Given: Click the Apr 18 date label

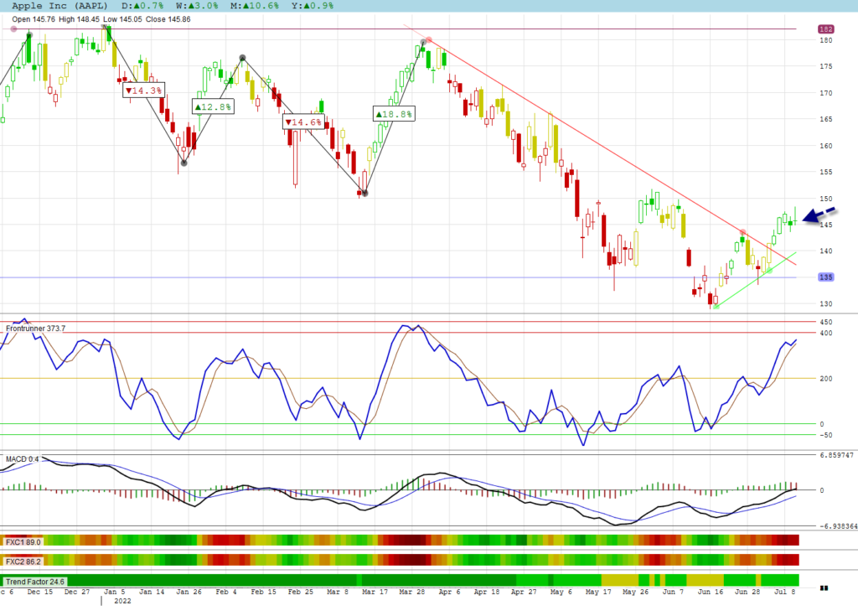Looking at the screenshot, I should click(x=487, y=592).
